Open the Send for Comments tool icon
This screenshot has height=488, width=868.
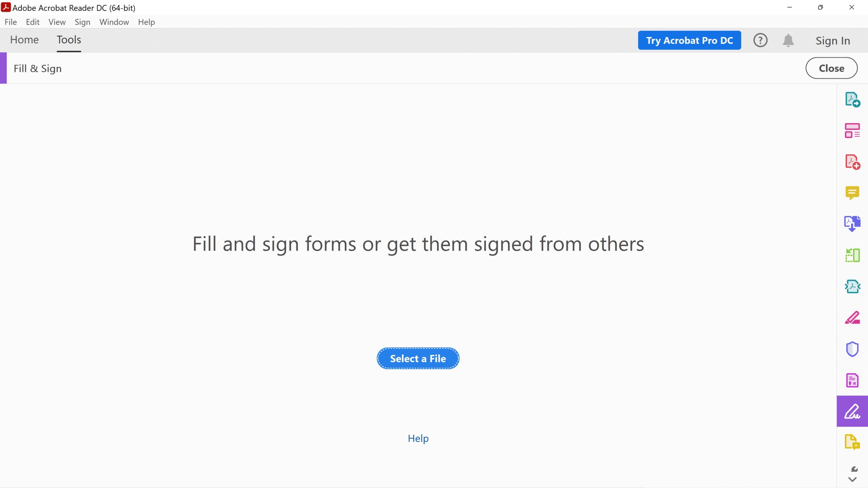pos(852,442)
